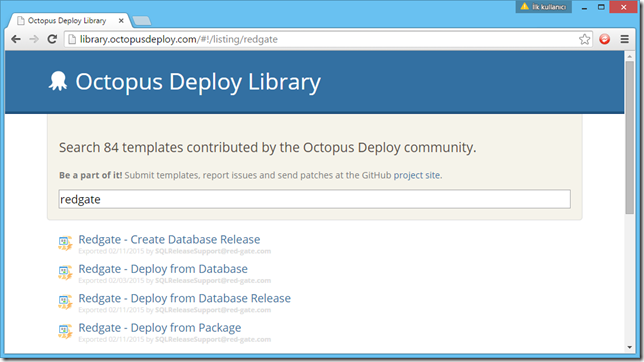
Task: Click icon beside Deploy from Database
Action: coord(65,272)
